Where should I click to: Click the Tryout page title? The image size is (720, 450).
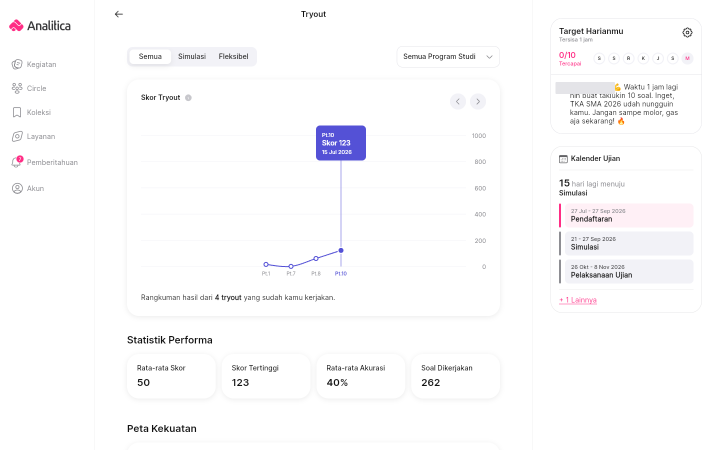coord(313,14)
